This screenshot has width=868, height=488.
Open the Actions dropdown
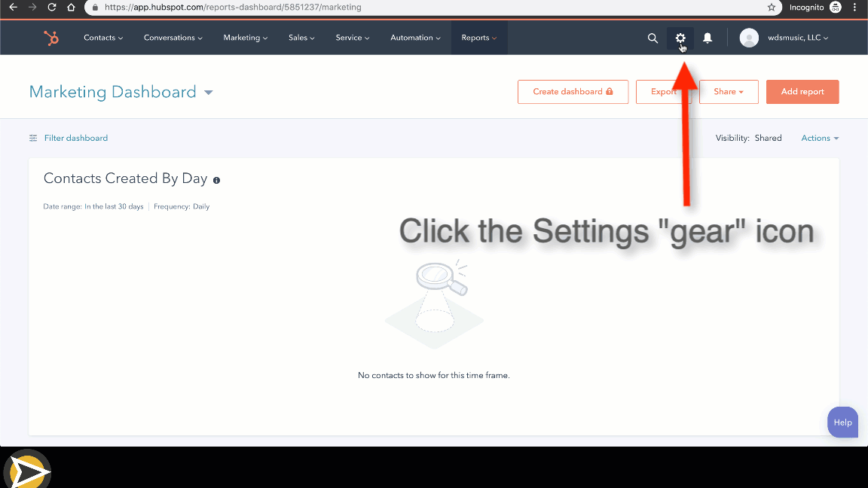click(820, 138)
